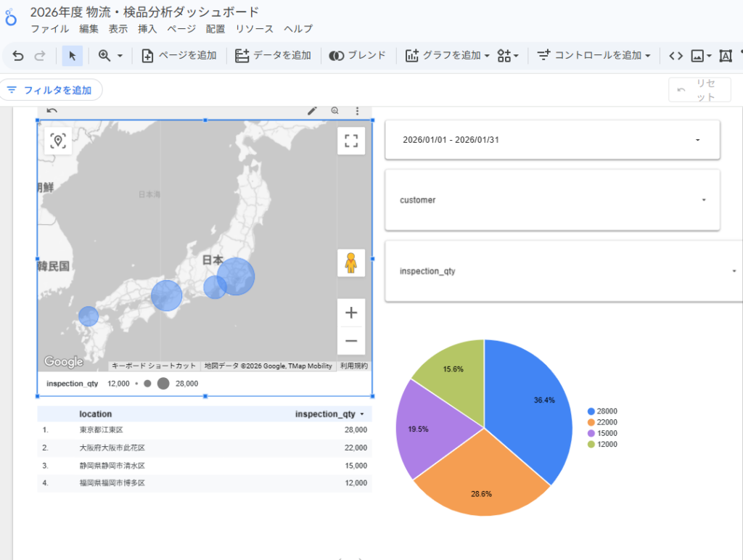Click the Looker Studio logo
The image size is (743, 560).
(12, 19)
